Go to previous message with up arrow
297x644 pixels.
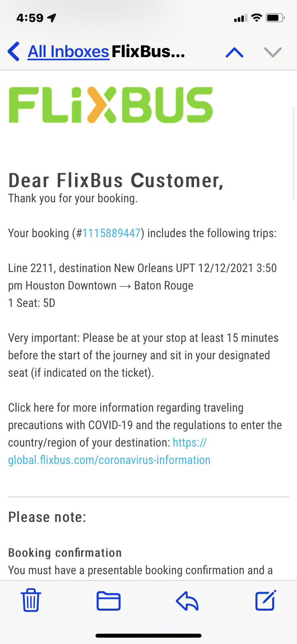tap(234, 52)
